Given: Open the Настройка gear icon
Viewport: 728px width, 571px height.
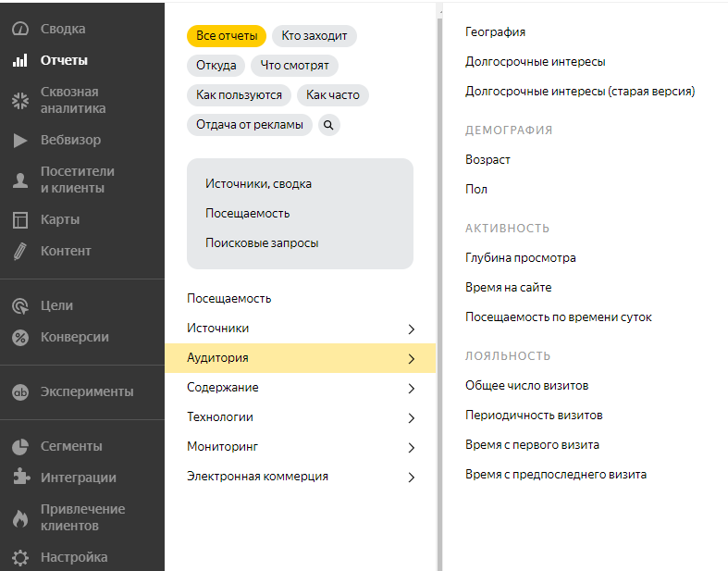Looking at the screenshot, I should pos(19,557).
